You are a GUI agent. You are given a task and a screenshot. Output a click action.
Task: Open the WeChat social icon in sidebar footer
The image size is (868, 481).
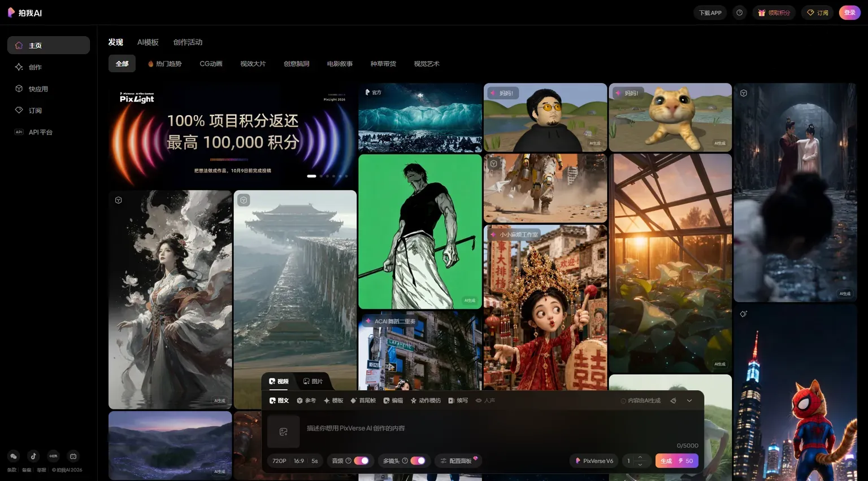(14, 456)
